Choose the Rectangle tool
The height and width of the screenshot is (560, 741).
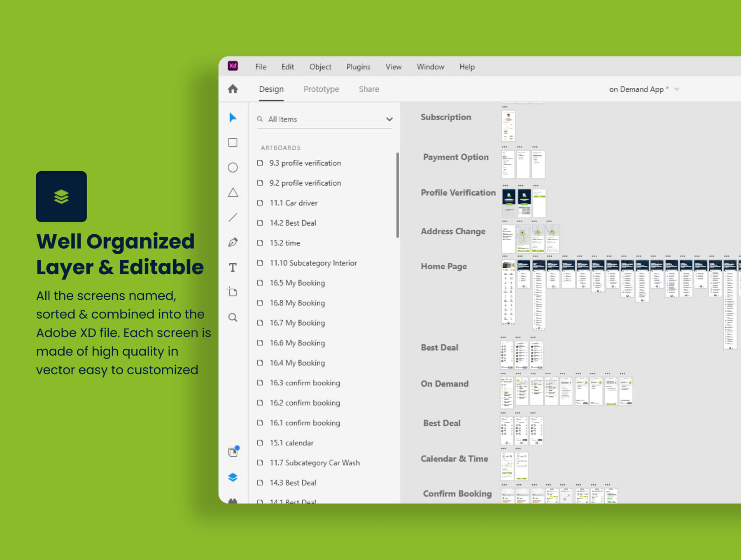click(x=233, y=142)
